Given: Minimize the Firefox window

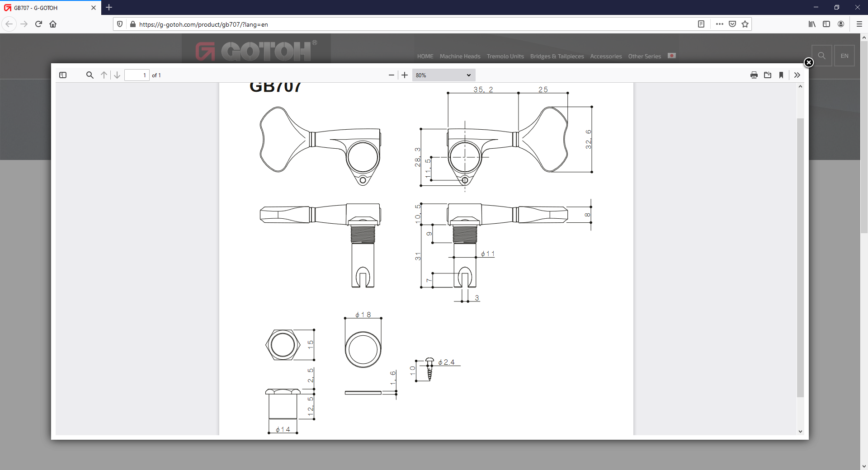Looking at the screenshot, I should click(x=816, y=7).
